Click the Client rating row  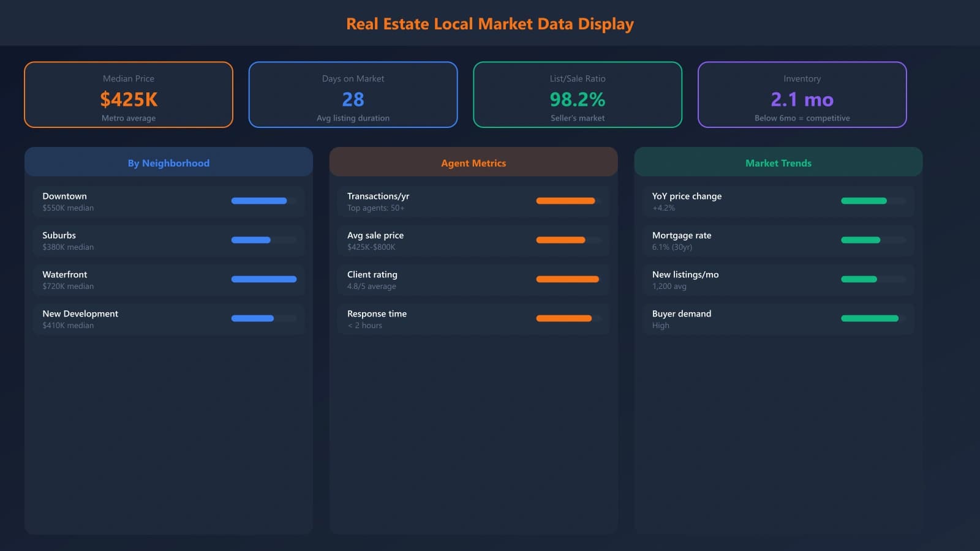click(x=473, y=279)
